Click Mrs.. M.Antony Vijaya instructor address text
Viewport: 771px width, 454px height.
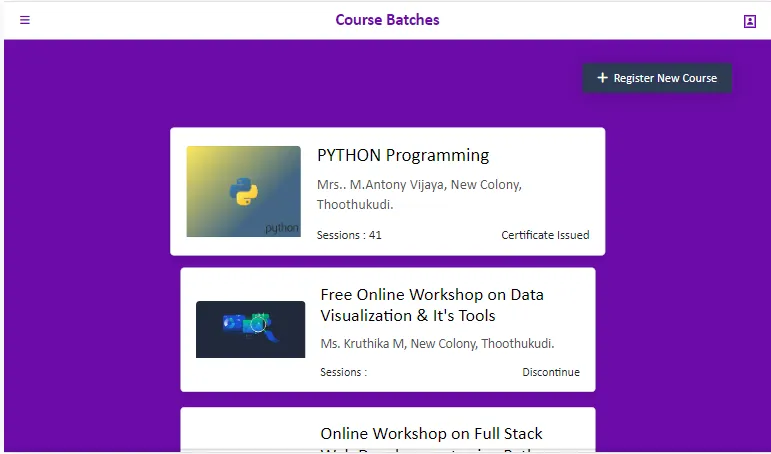[419, 194]
